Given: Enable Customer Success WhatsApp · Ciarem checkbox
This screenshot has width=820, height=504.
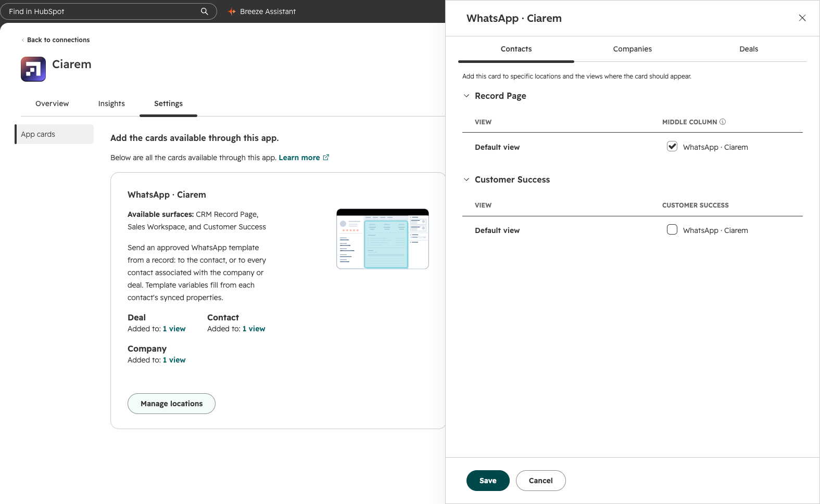Looking at the screenshot, I should pyautogui.click(x=672, y=229).
